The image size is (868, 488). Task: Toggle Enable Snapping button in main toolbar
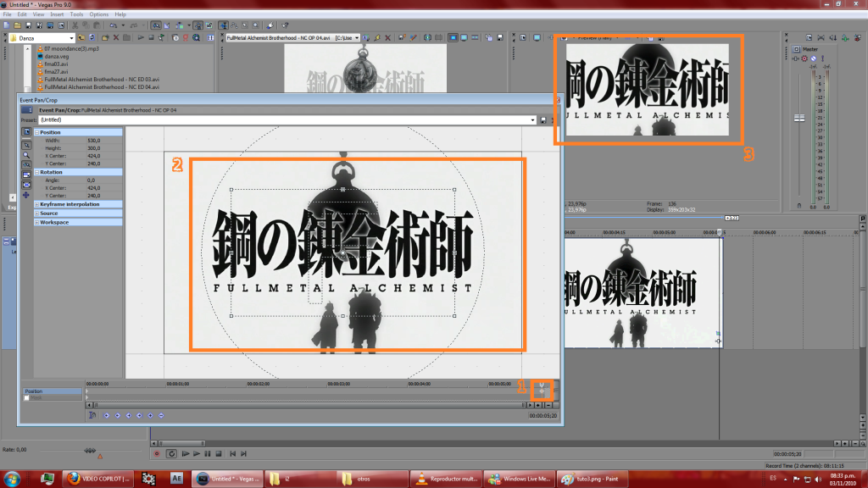point(156,25)
